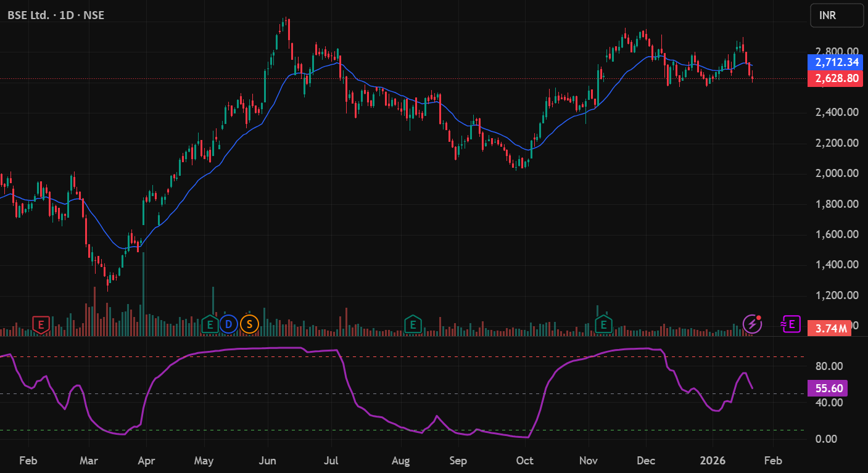
Task: Toggle the red notification dot on the lightning icon
Action: [x=759, y=318]
